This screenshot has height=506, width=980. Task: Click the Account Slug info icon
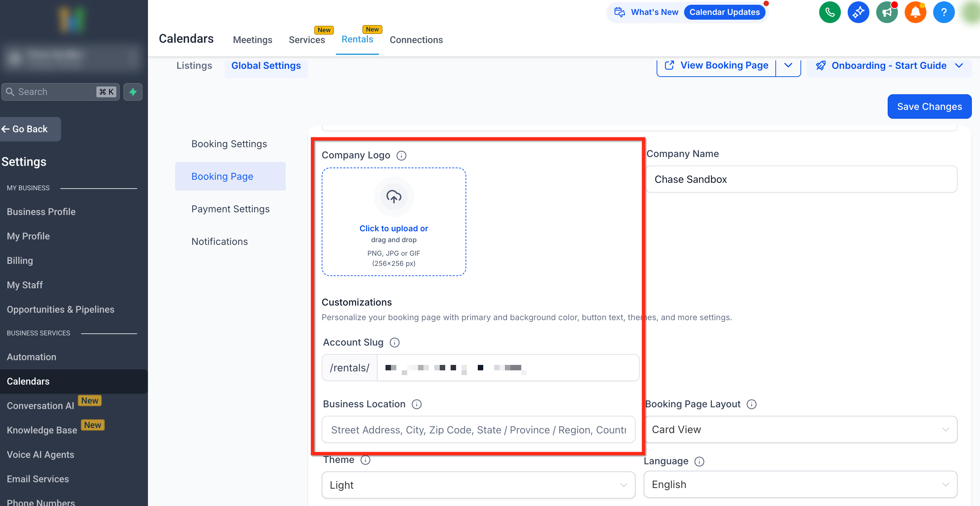pos(395,343)
